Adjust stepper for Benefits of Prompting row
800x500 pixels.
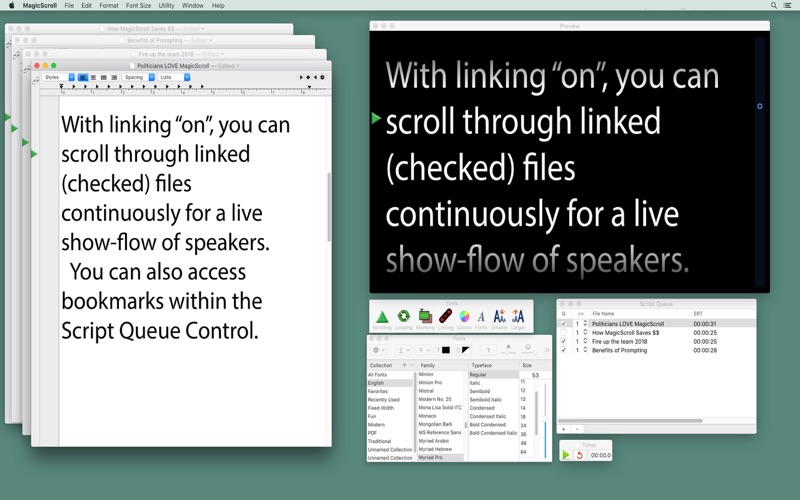click(x=585, y=350)
